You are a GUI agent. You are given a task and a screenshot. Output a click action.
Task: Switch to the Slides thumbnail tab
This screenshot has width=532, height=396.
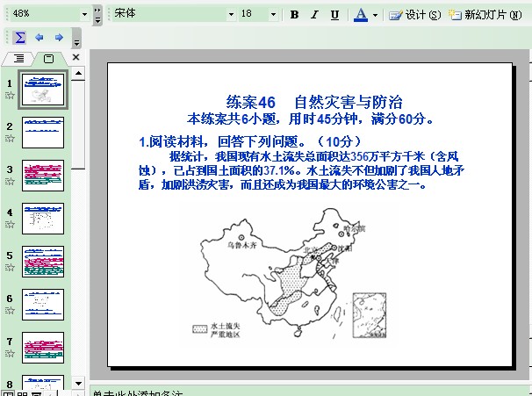pyautogui.click(x=48, y=58)
